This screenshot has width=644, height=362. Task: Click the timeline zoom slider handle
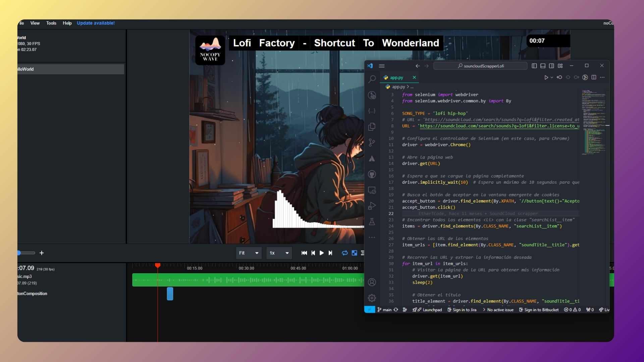coord(19,253)
